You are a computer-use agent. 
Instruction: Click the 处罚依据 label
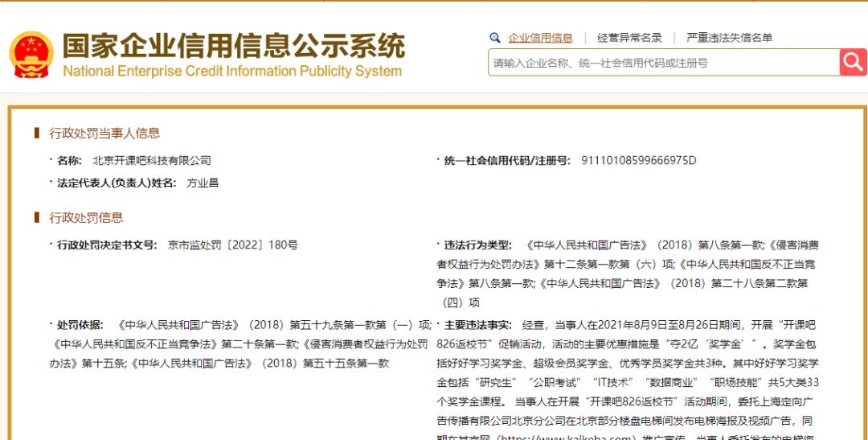[80, 324]
